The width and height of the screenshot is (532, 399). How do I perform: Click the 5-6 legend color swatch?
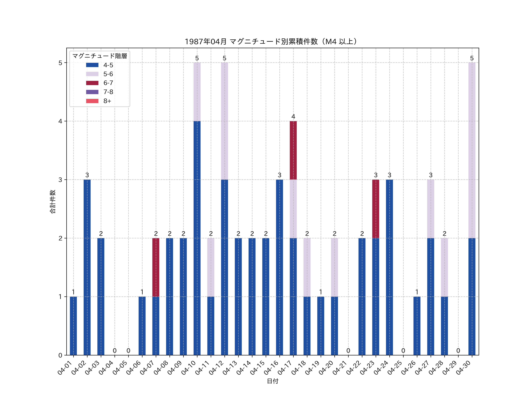pyautogui.click(x=92, y=74)
